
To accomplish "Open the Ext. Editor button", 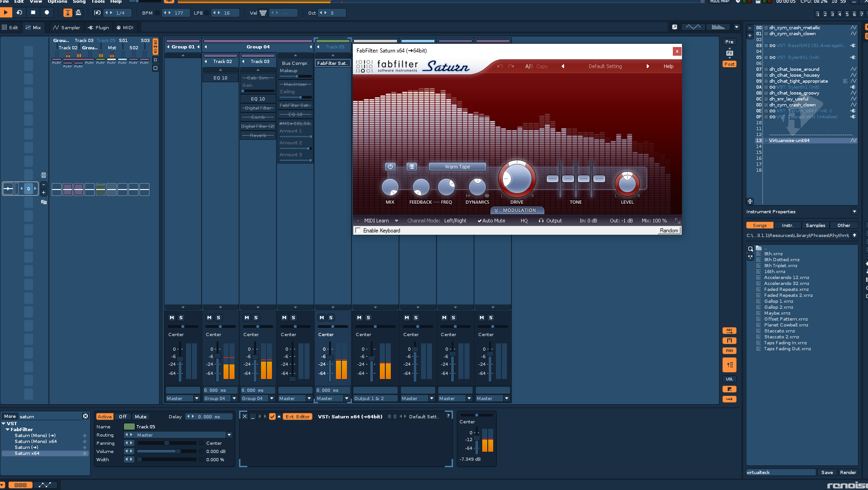I will click(x=298, y=416).
